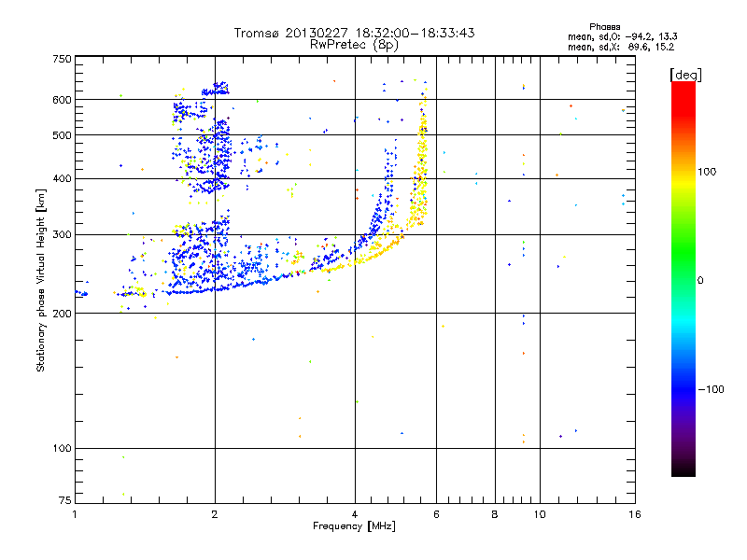Click the x-axis tick label '6'
Viewport: 747px width, 560px height.
coord(436,514)
